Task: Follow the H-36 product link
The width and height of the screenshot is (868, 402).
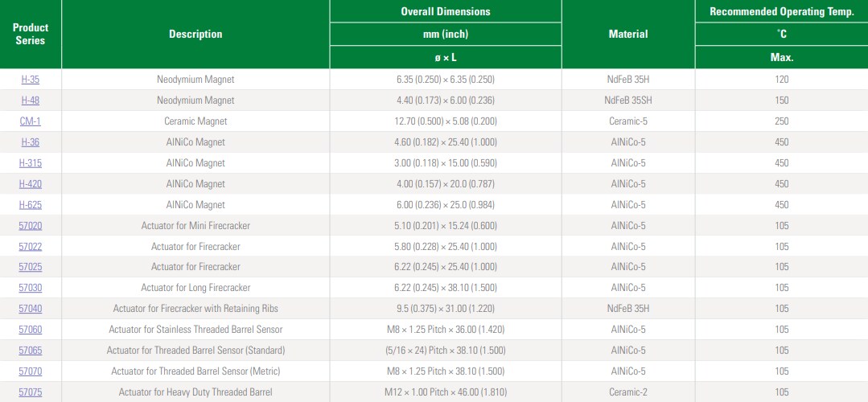Action: pos(30,142)
